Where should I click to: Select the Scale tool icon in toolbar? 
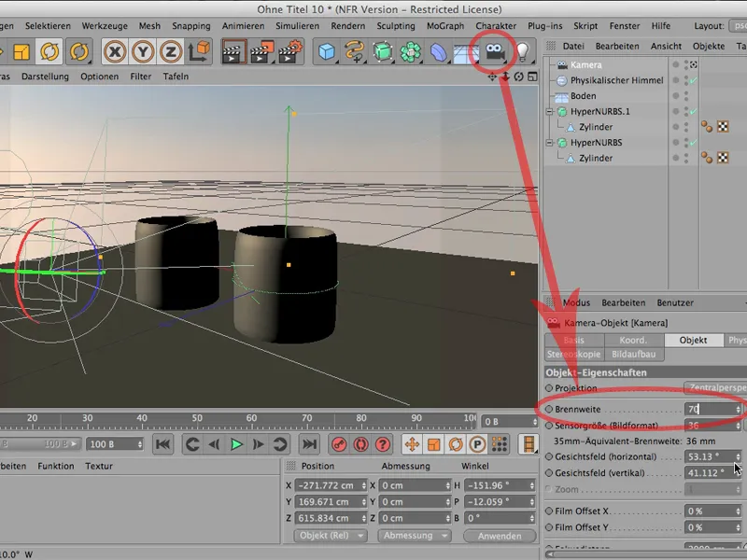tap(21, 51)
